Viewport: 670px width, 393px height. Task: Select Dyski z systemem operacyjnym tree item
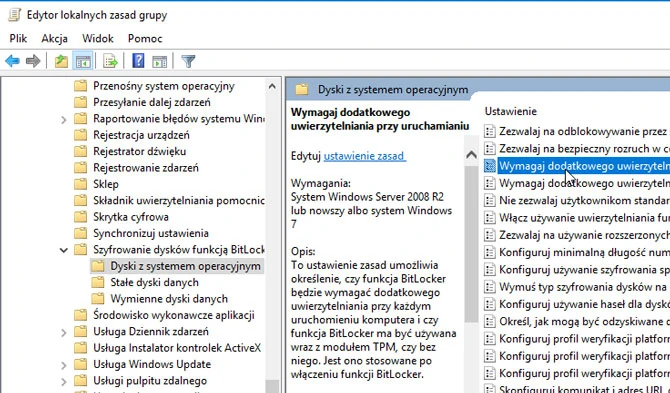click(185, 266)
